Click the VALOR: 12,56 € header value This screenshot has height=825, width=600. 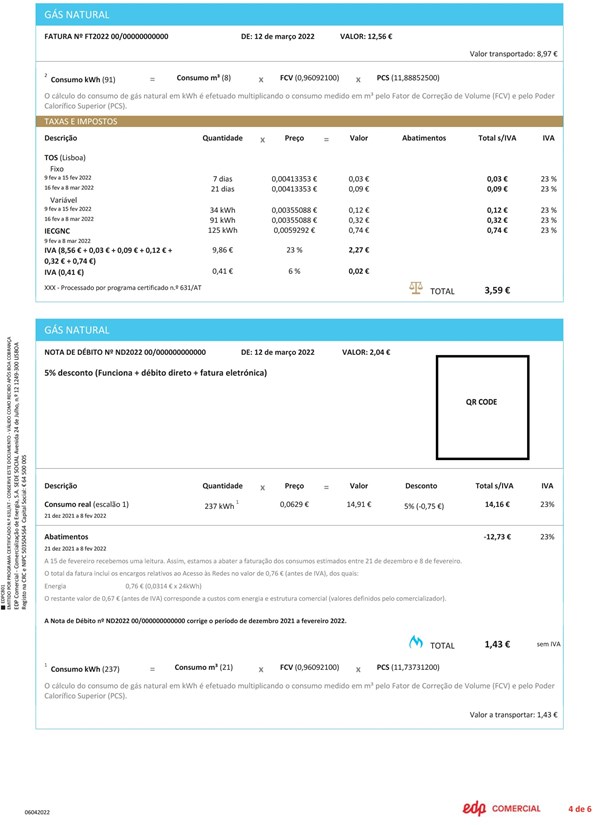tap(366, 36)
